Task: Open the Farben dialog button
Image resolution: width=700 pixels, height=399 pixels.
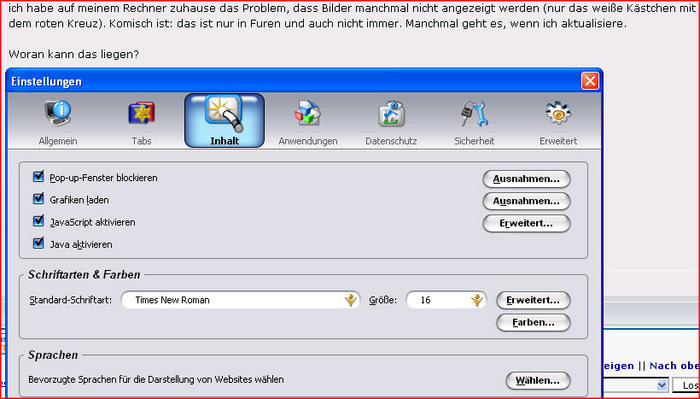Action: 533,323
